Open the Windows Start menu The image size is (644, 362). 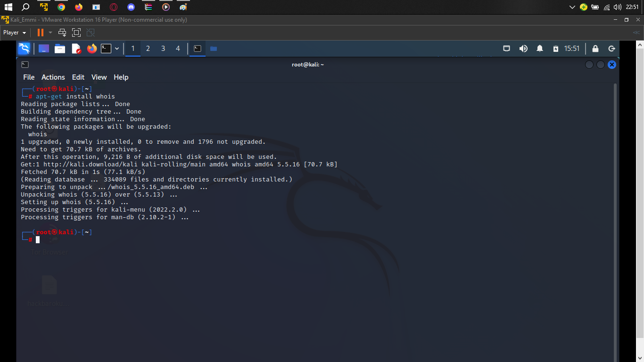pos(8,7)
